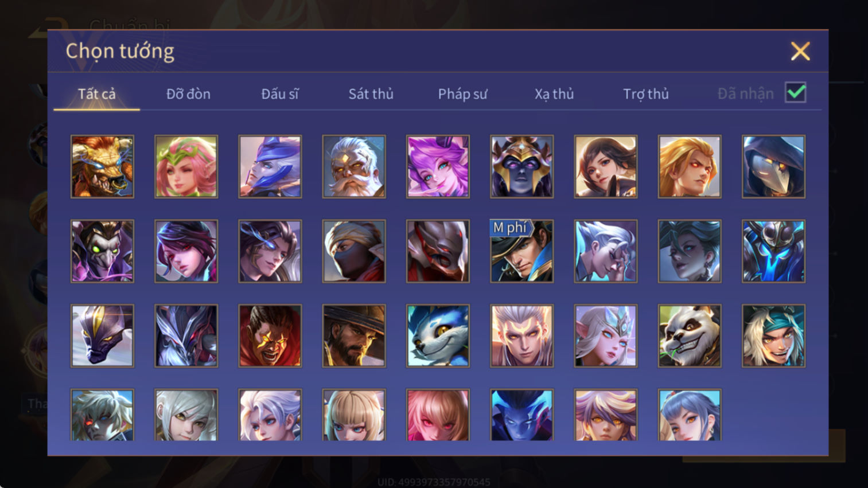Pick the blue cat hero portrait
868x488 pixels.
point(438,336)
